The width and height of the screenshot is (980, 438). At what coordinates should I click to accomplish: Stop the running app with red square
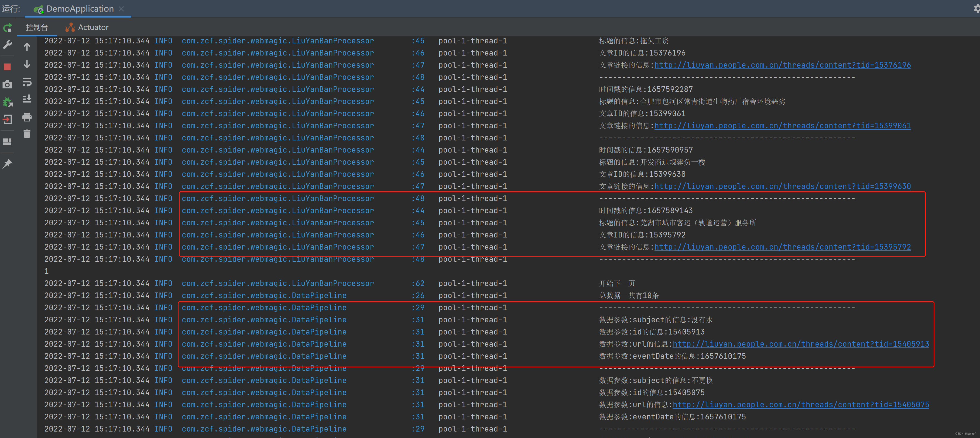(8, 67)
